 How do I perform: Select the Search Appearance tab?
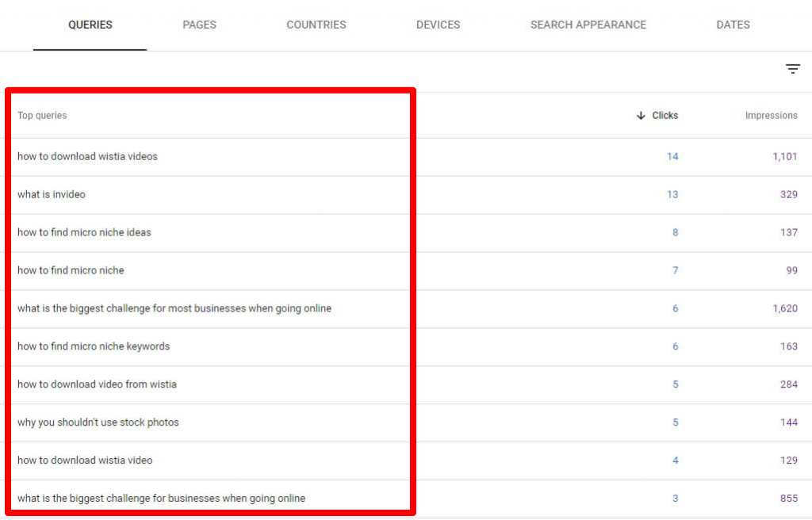588,25
